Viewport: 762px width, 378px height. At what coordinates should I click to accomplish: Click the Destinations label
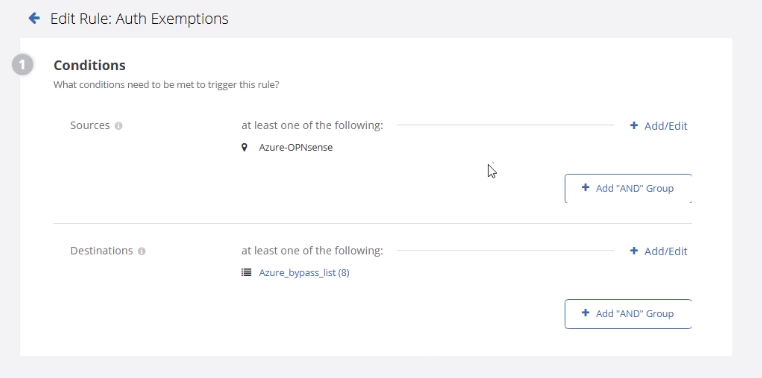pyautogui.click(x=102, y=251)
